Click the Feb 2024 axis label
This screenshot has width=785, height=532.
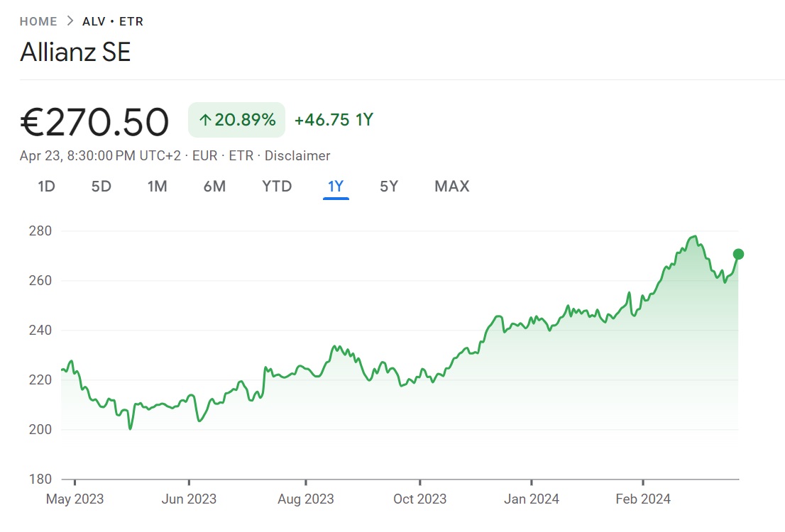coord(643,499)
